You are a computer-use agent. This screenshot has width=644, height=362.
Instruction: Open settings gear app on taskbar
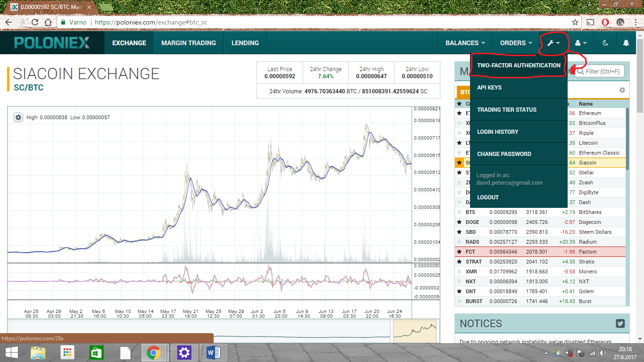point(184,353)
